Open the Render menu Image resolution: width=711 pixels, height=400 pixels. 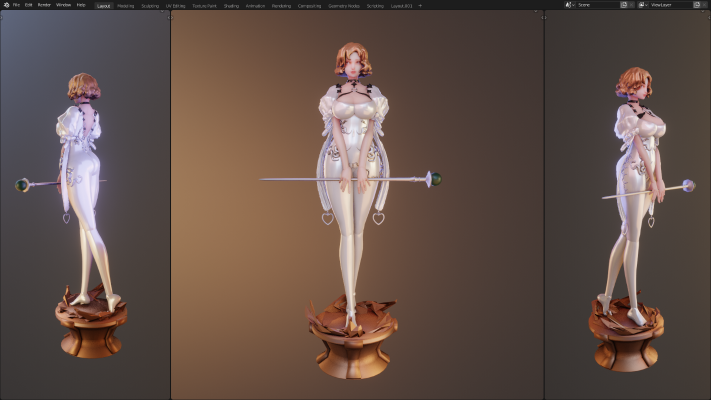pyautogui.click(x=44, y=5)
